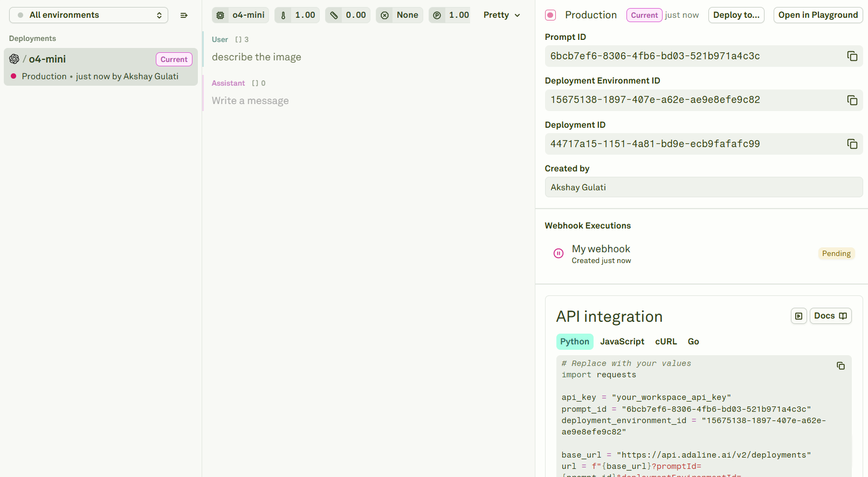Click the Prompt ID field
868x477 pixels.
point(704,56)
